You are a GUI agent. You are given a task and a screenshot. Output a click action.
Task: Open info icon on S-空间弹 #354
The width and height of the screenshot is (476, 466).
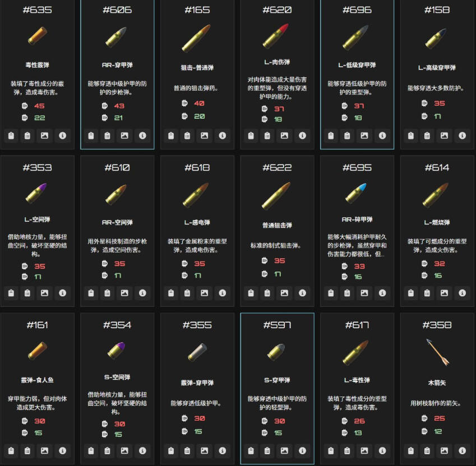[x=142, y=450]
